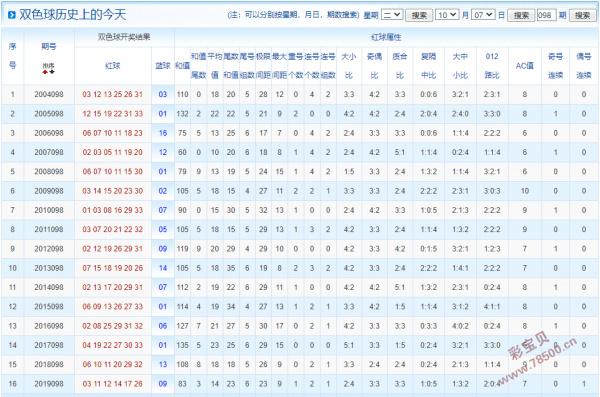Click the period number field containing 098
The height and width of the screenshot is (397, 600).
(x=546, y=15)
